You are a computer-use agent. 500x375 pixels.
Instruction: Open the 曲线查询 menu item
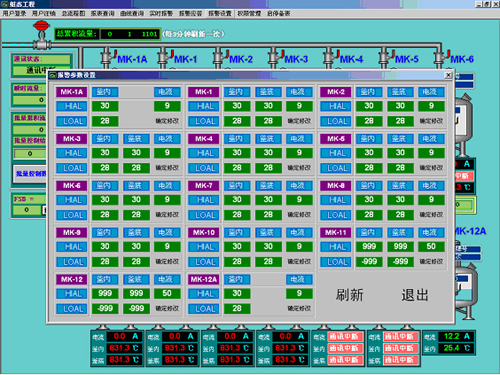(132, 14)
